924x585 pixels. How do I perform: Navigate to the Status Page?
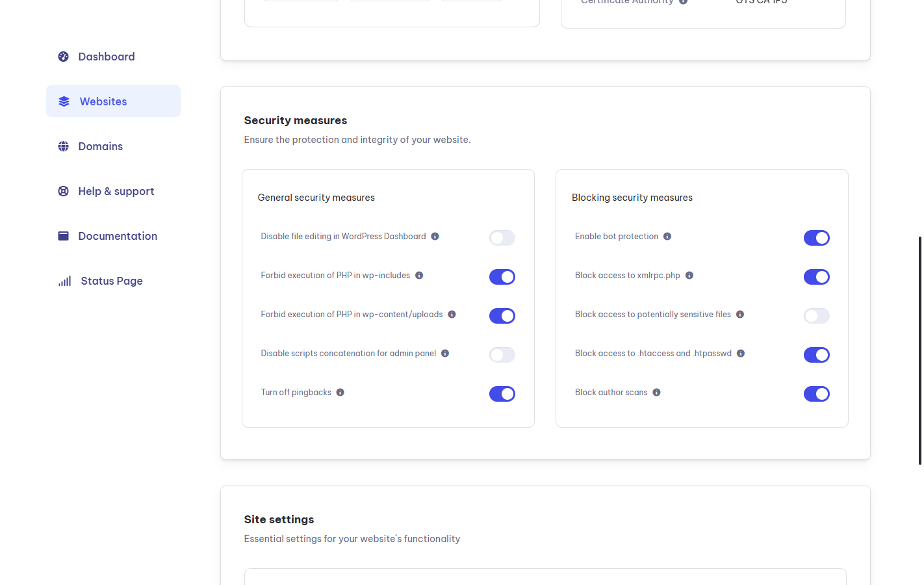[x=111, y=280]
